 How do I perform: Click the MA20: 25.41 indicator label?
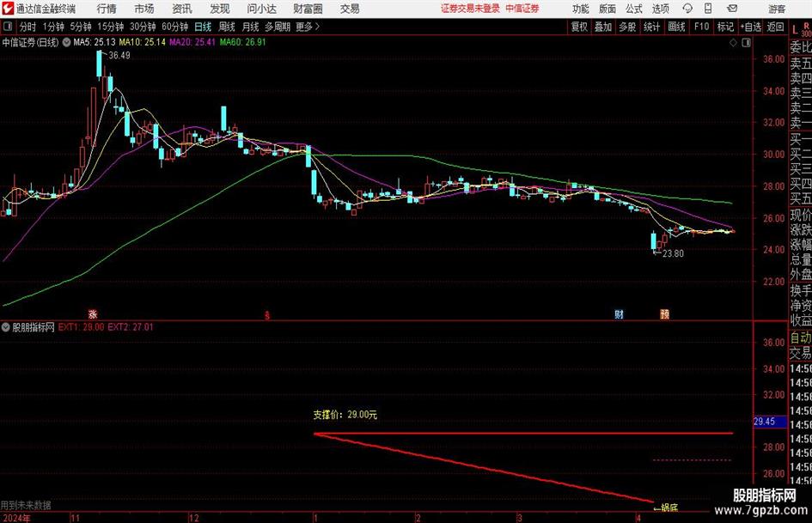192,42
